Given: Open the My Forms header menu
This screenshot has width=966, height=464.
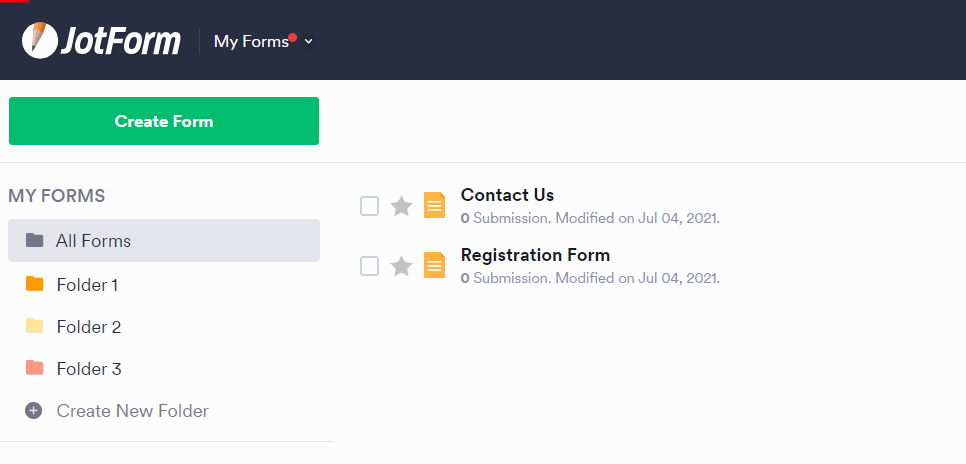Looking at the screenshot, I should pos(251,41).
